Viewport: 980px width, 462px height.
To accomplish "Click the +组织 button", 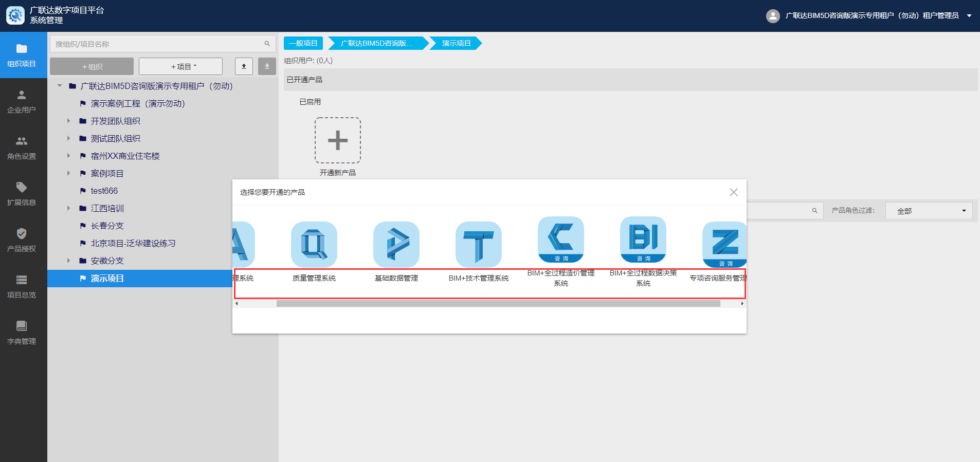I will 92,66.
